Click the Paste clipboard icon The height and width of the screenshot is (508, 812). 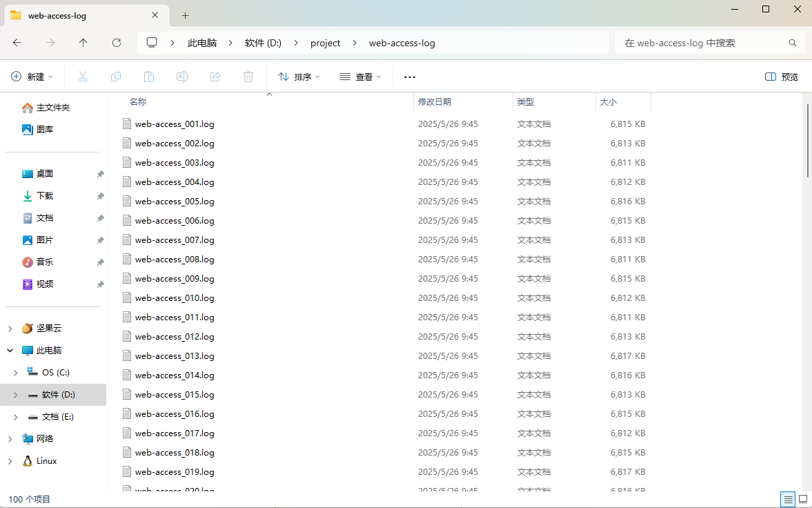pyautogui.click(x=149, y=77)
